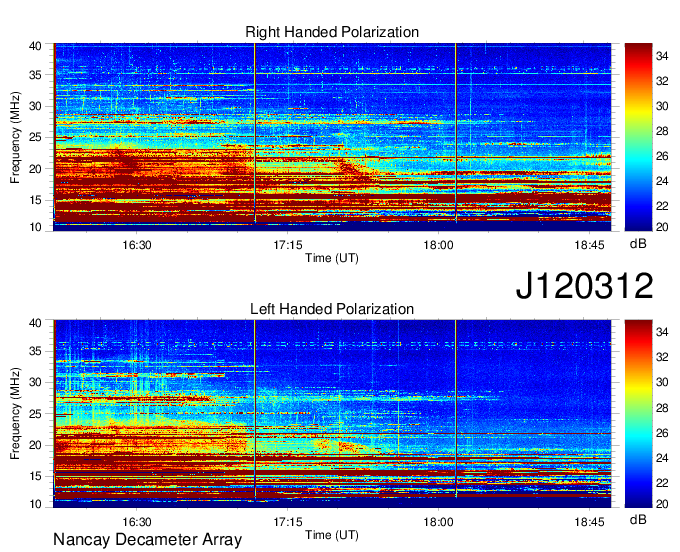Click the '10' frequency tick of bottom plot
Screen dimensions: 680x552
pyautogui.click(x=35, y=504)
